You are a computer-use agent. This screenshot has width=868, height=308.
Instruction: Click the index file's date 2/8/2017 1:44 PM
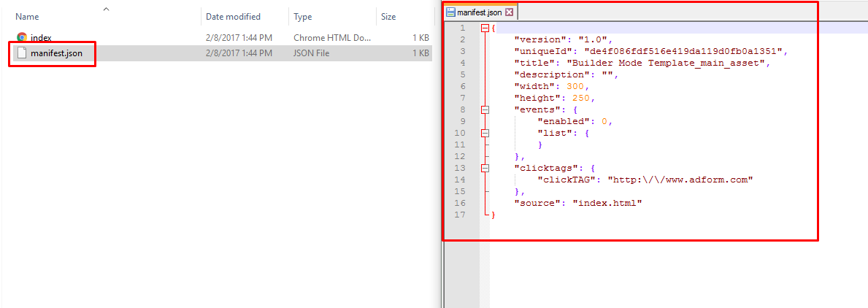click(x=239, y=38)
